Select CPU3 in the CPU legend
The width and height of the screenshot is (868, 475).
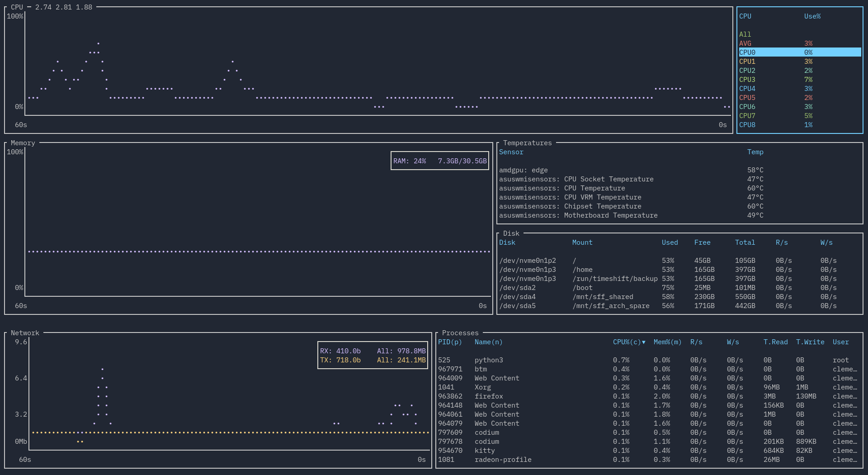[747, 80]
